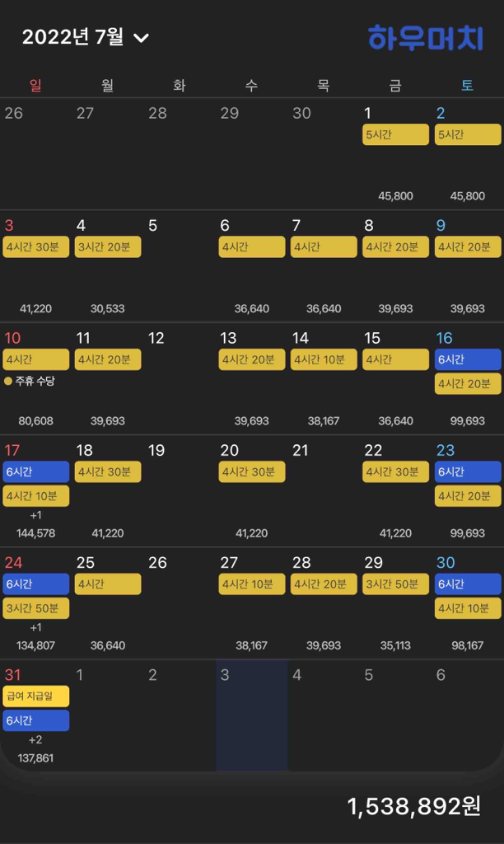The image size is (504, 844).
Task: Expand the +2 more entries on July 31
Action: point(35,740)
